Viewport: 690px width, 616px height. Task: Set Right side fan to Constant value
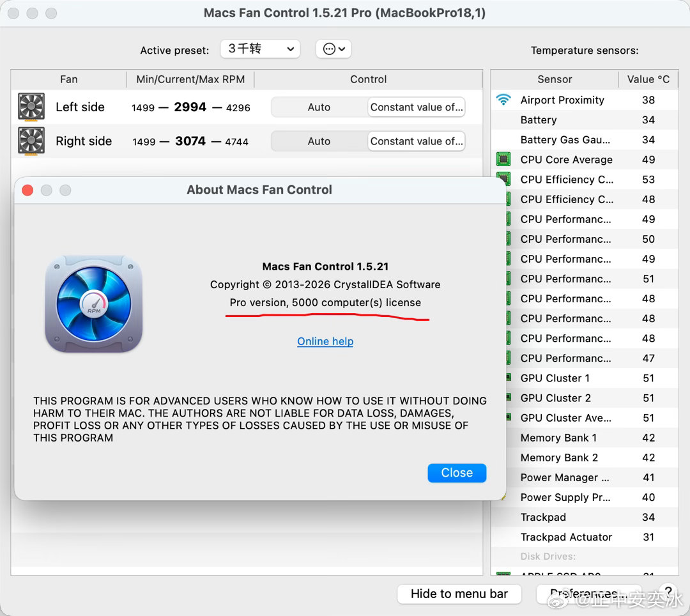click(x=417, y=141)
